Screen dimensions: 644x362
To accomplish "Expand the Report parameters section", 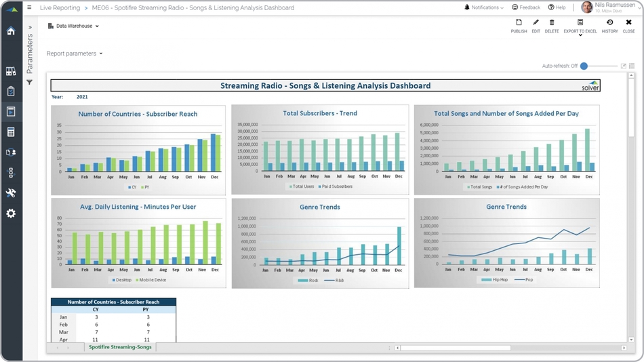I will 75,54.
